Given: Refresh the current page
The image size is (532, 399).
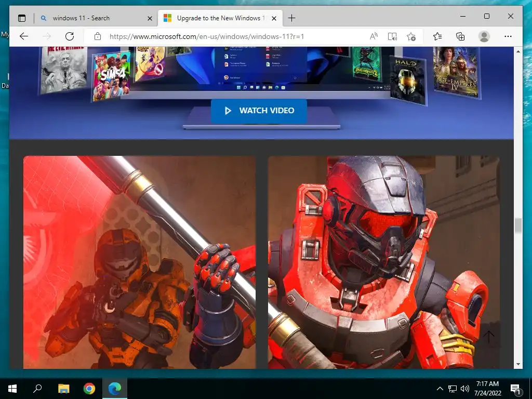Looking at the screenshot, I should 70,36.
